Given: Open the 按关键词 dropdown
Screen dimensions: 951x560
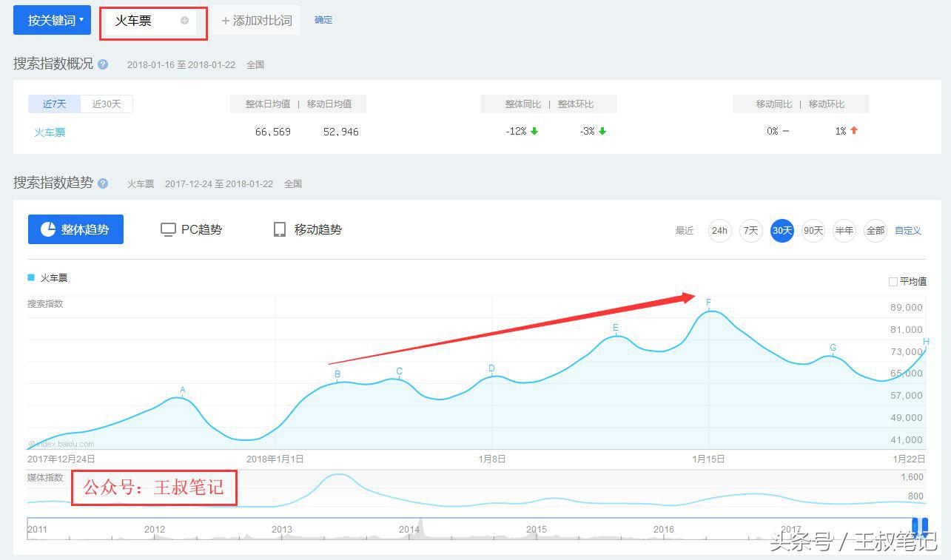Looking at the screenshot, I should [51, 21].
